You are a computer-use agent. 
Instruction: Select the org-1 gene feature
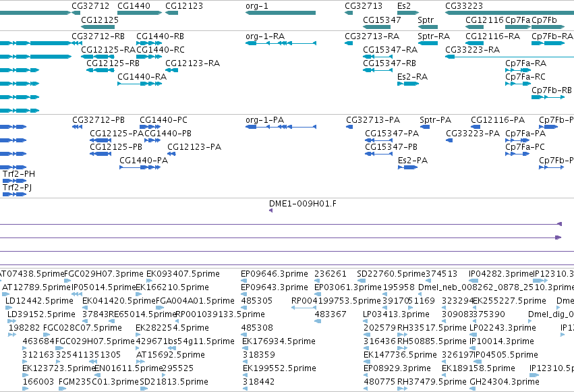281,13
